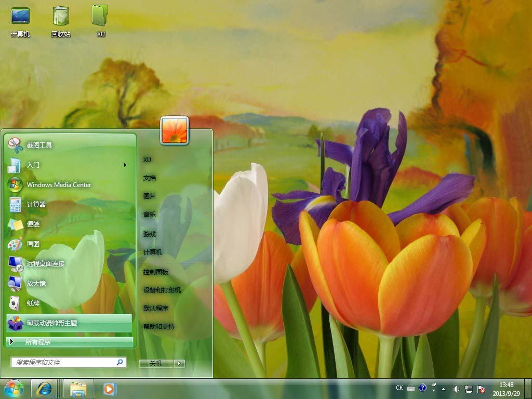Show hidden tray icons arrow
This screenshot has width=532, height=399.
(x=443, y=389)
